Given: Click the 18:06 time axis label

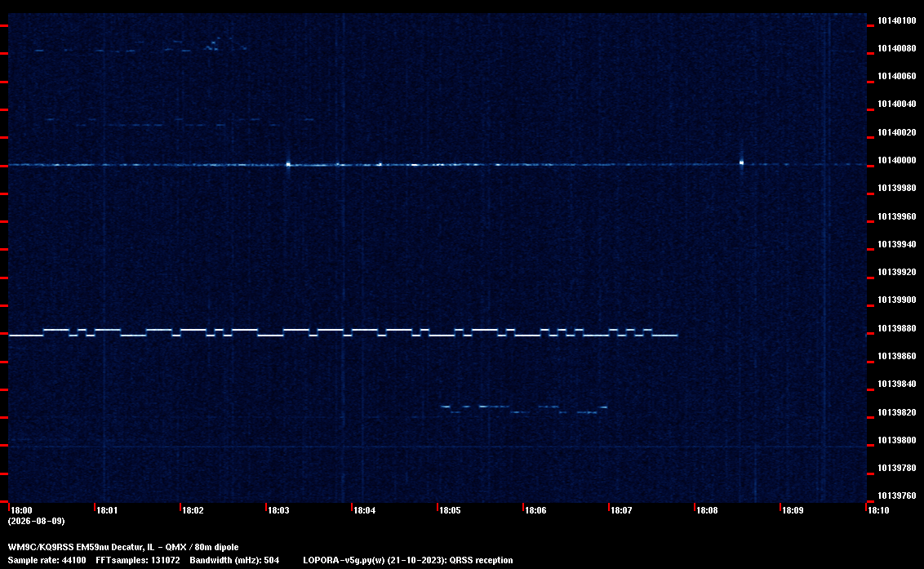Looking at the screenshot, I should [535, 510].
